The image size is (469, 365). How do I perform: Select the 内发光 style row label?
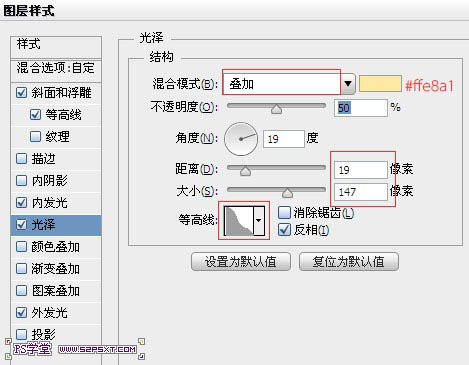pyautogui.click(x=49, y=203)
